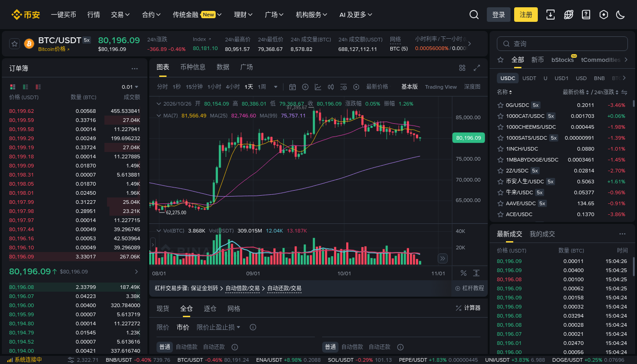Show both buy and sell orders view

[x=13, y=86]
